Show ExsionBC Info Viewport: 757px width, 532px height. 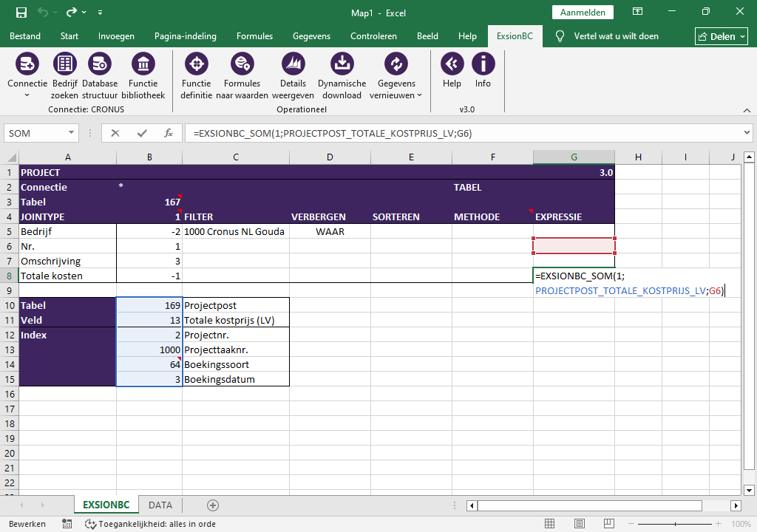[483, 64]
